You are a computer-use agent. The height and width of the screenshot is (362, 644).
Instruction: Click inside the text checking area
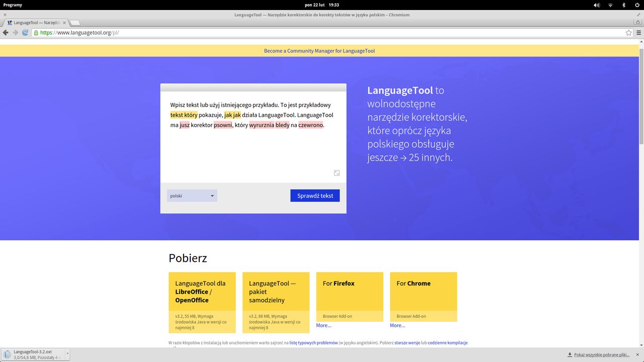tap(253, 137)
